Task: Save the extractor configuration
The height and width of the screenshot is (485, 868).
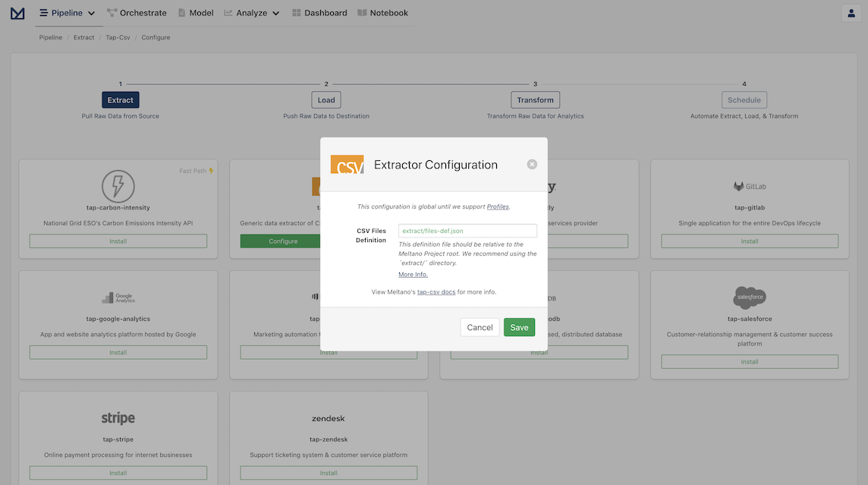Action: [519, 327]
